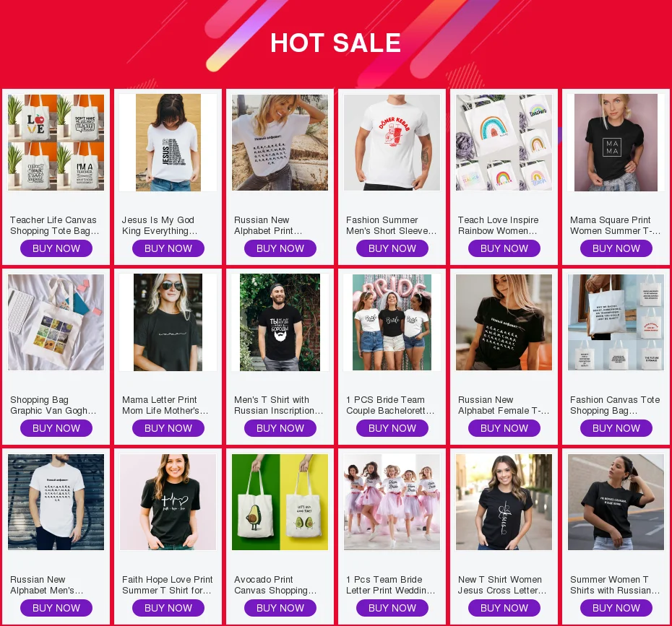Buy the Mama Square Print t-shirt
The image size is (672, 626).
[x=616, y=248]
